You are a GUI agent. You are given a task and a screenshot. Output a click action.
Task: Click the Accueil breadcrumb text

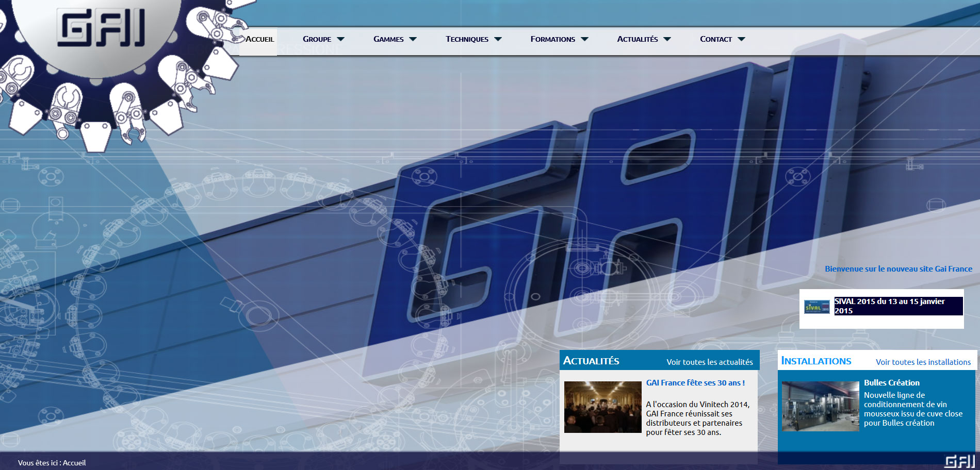click(74, 463)
